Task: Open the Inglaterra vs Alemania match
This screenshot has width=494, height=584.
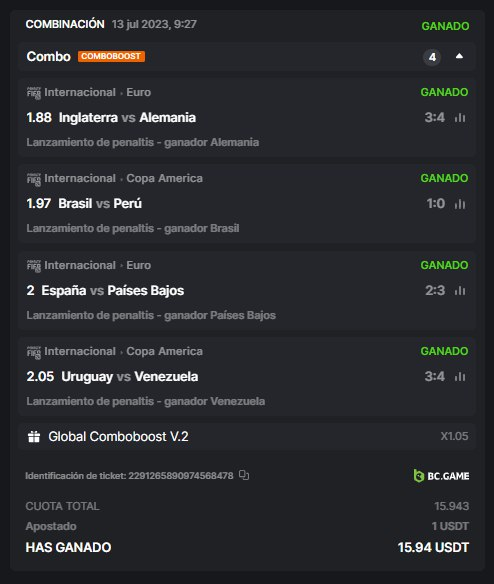Action: tap(127, 118)
